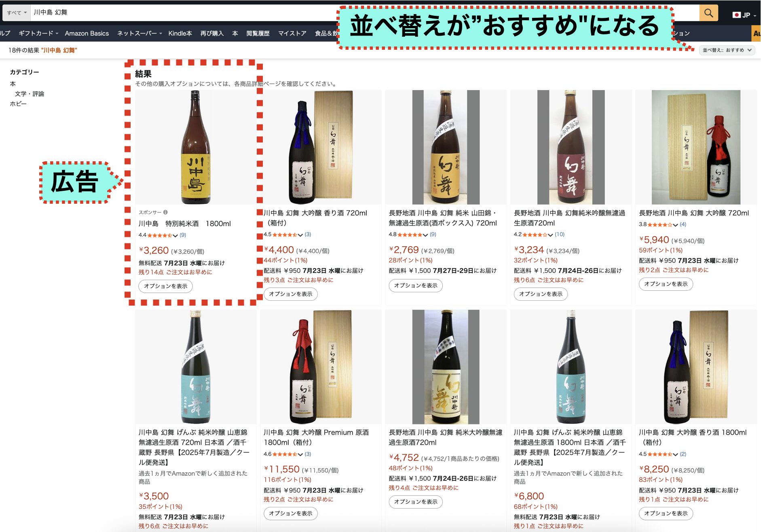The height and width of the screenshot is (532, 761).
Task: Expand the ネットスーパー nav dropdown
Action: [x=140, y=33]
